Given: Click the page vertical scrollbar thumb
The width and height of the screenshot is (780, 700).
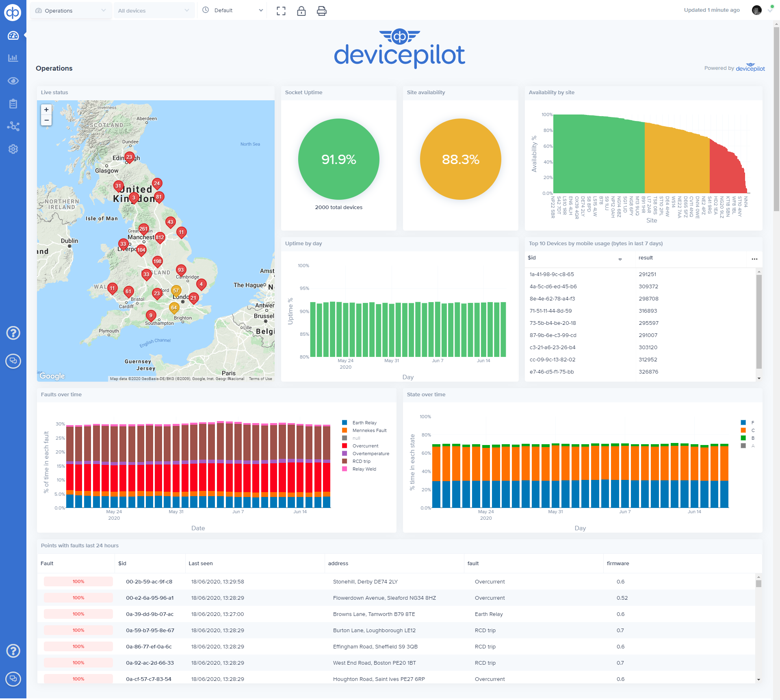Looking at the screenshot, I should tap(776, 119).
